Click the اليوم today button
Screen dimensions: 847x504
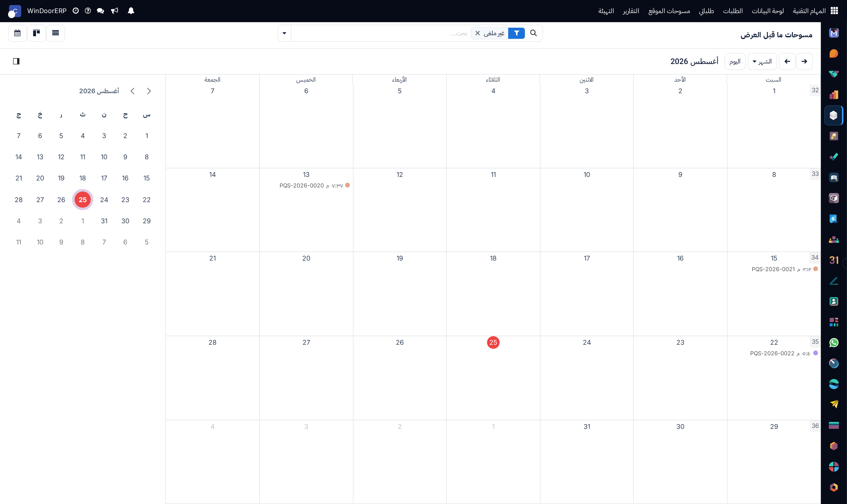coord(735,61)
